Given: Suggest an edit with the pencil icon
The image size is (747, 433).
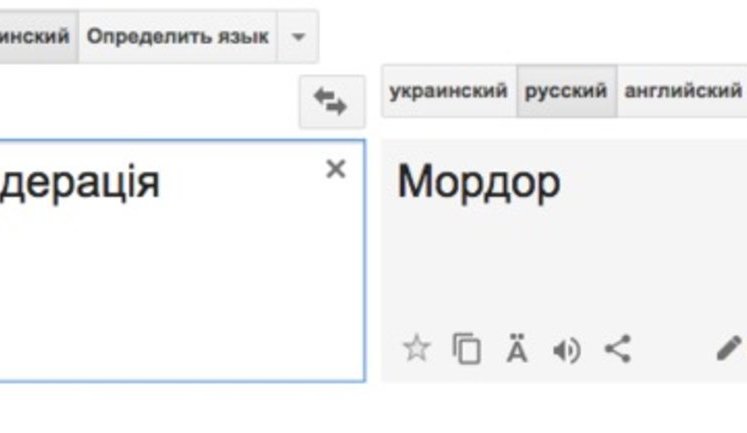Looking at the screenshot, I should click(x=729, y=348).
